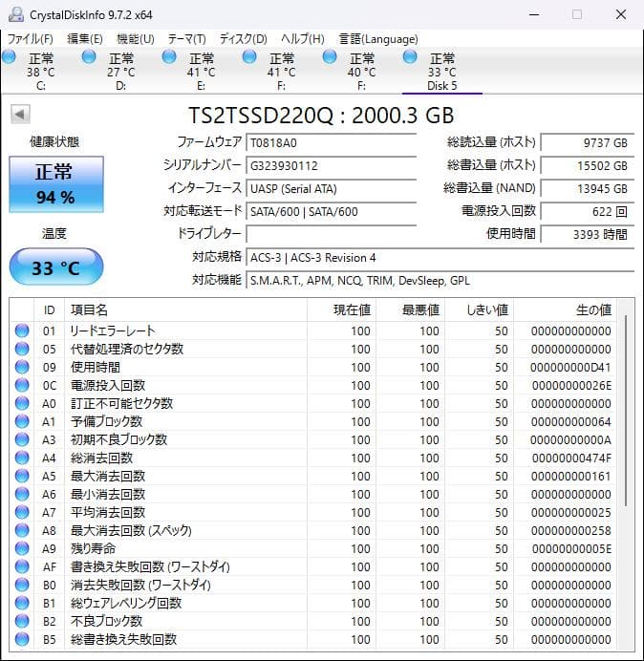644x661 pixels.
Task: Click the 生の値 column header
Action: [565, 309]
